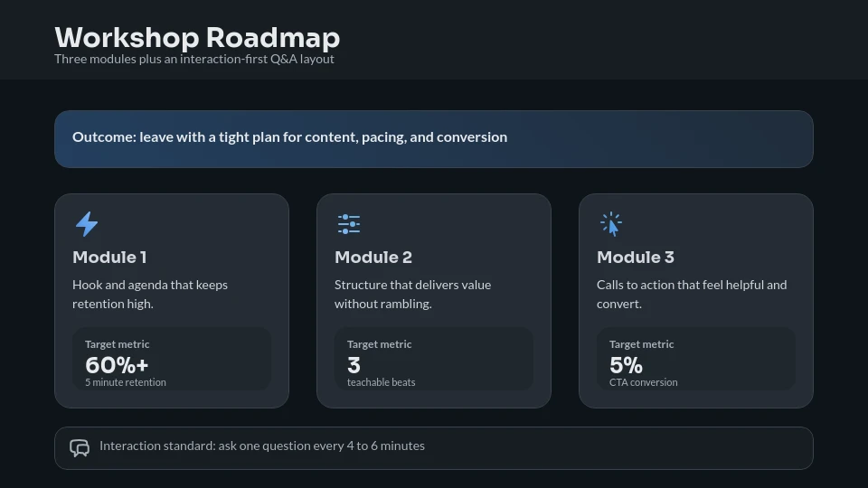Select the Workshop Roadmap title
Screen dimensions: 868x488
click(x=197, y=38)
